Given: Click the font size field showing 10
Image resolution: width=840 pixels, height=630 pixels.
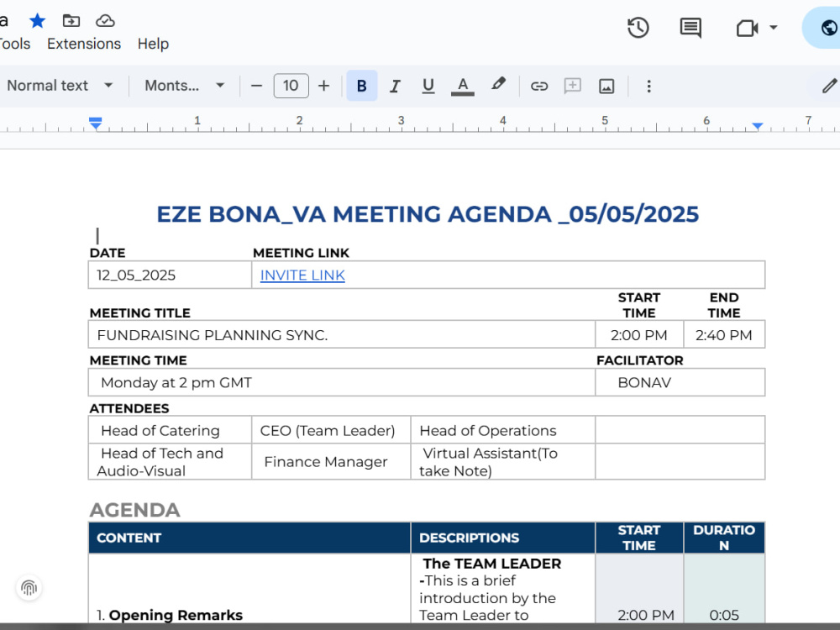Looking at the screenshot, I should (291, 86).
